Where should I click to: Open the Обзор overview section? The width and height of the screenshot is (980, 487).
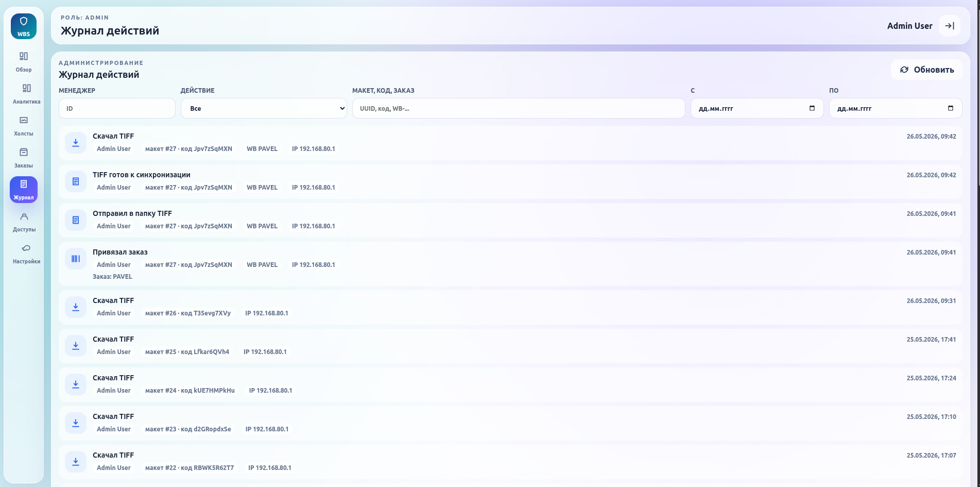[24, 62]
